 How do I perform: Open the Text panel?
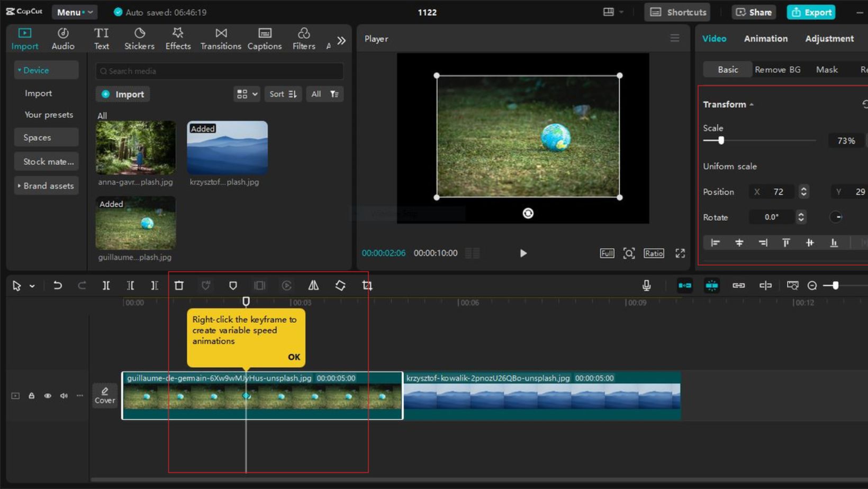click(101, 39)
